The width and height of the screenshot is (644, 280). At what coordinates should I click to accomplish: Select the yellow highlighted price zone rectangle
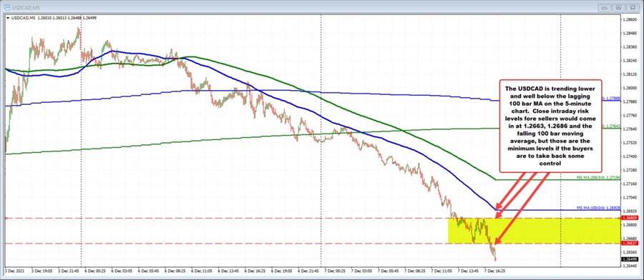click(534, 231)
